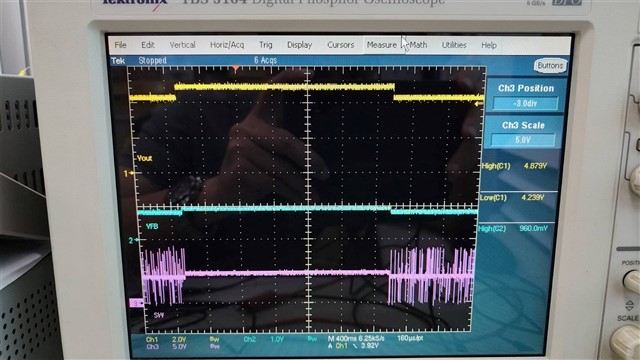Click the Buttons mode button

click(550, 66)
